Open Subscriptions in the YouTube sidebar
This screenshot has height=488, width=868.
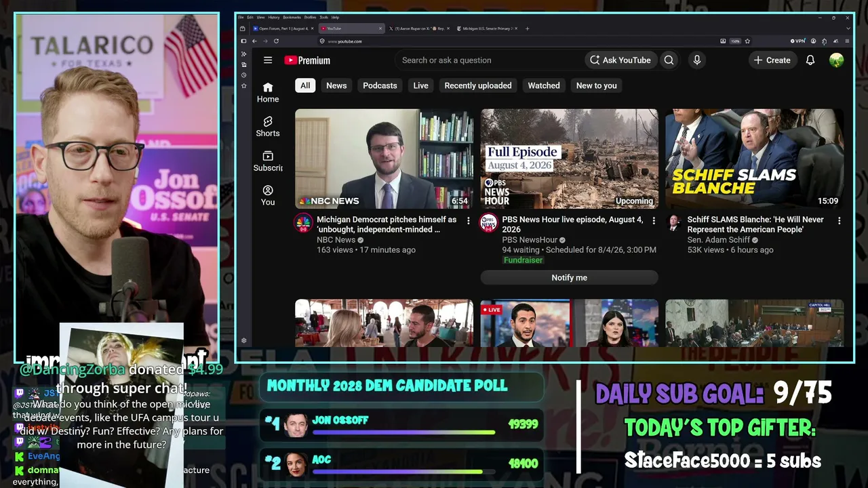click(x=268, y=161)
